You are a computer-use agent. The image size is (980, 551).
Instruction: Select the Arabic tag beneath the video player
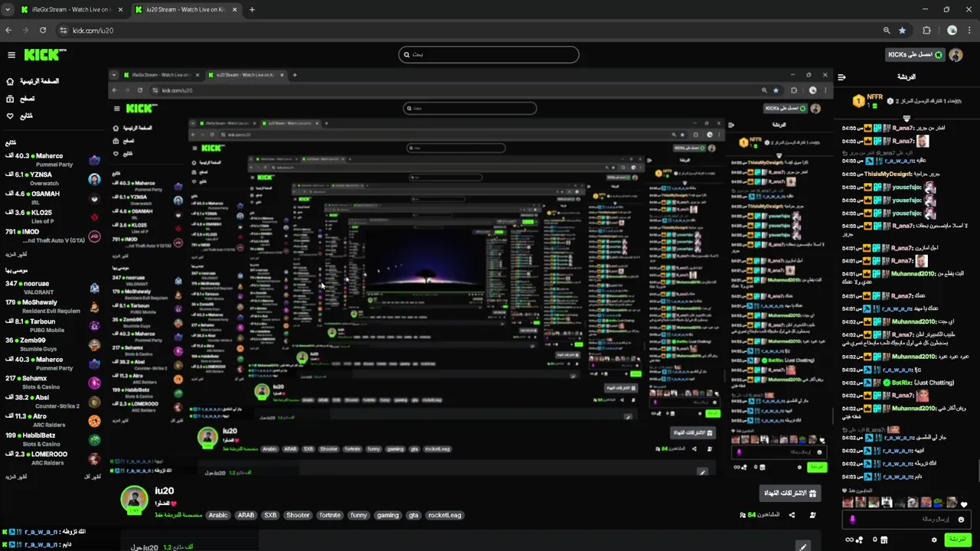(x=218, y=515)
